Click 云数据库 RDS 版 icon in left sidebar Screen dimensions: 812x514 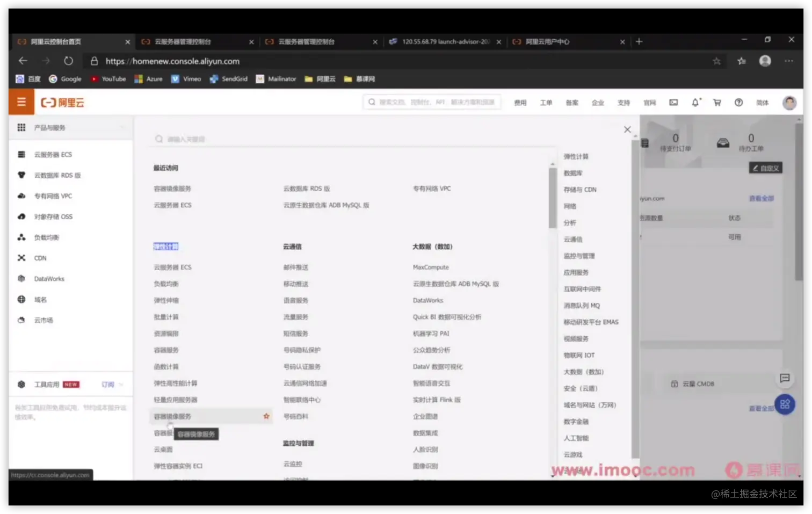point(21,175)
